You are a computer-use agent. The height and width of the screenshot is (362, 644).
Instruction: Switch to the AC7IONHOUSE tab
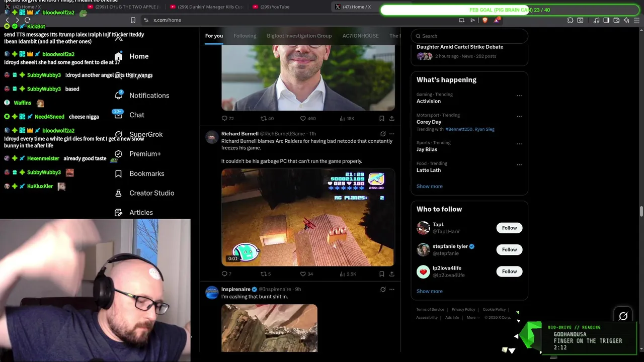point(361,36)
